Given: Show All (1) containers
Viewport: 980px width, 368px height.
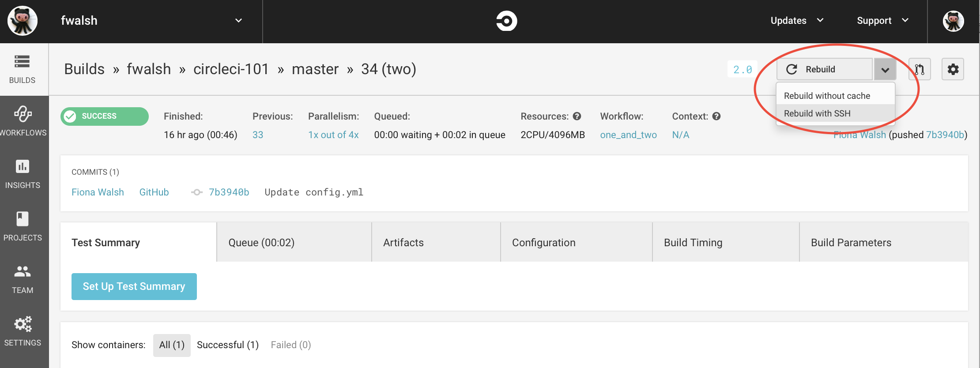Looking at the screenshot, I should (x=172, y=345).
